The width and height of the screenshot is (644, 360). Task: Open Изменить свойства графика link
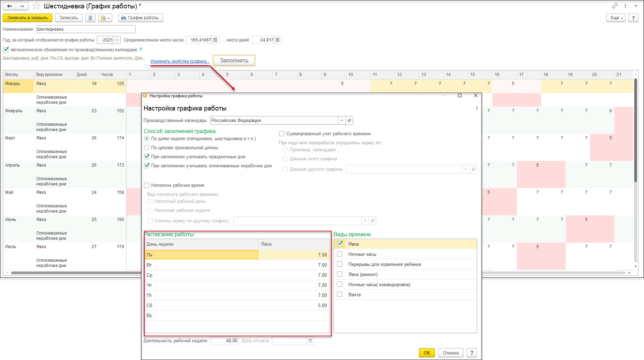(x=180, y=61)
